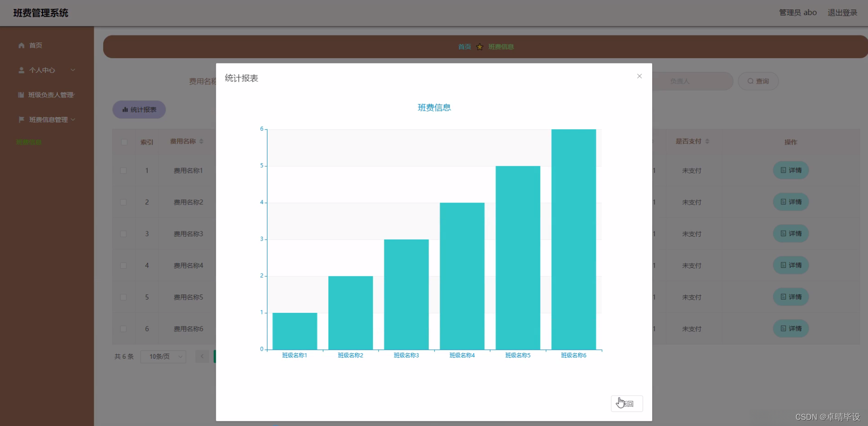
Task: Click the person icon next to 个人中心
Action: (x=21, y=70)
